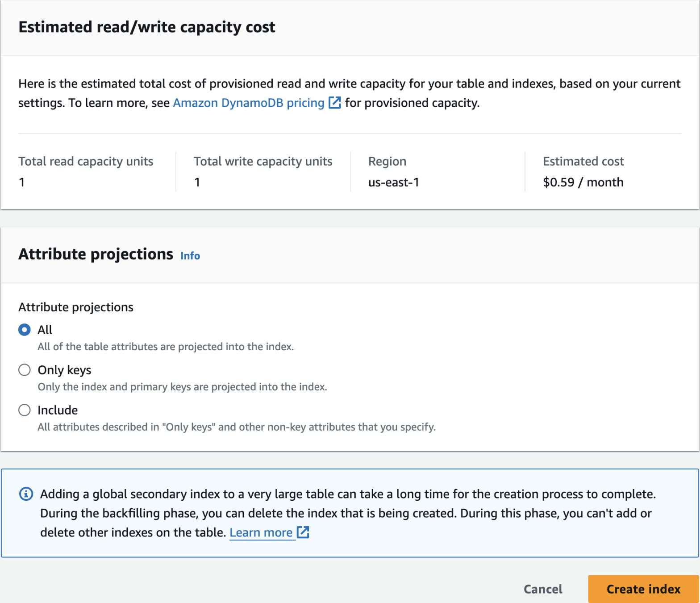Select the Only keys radio button
Screen dimensions: 700x603
25,370
